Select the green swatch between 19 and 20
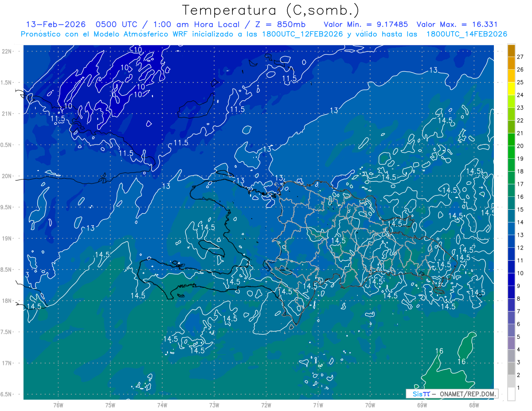This screenshot has width=532, height=411. click(511, 152)
